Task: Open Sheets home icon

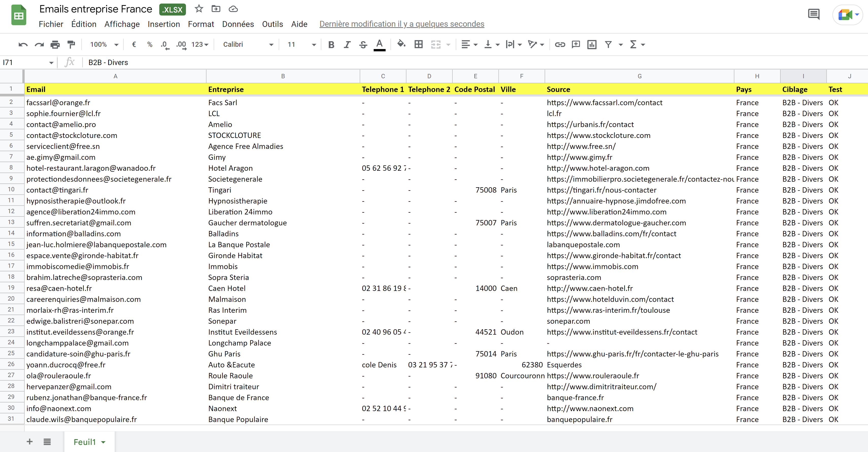Action: [19, 15]
